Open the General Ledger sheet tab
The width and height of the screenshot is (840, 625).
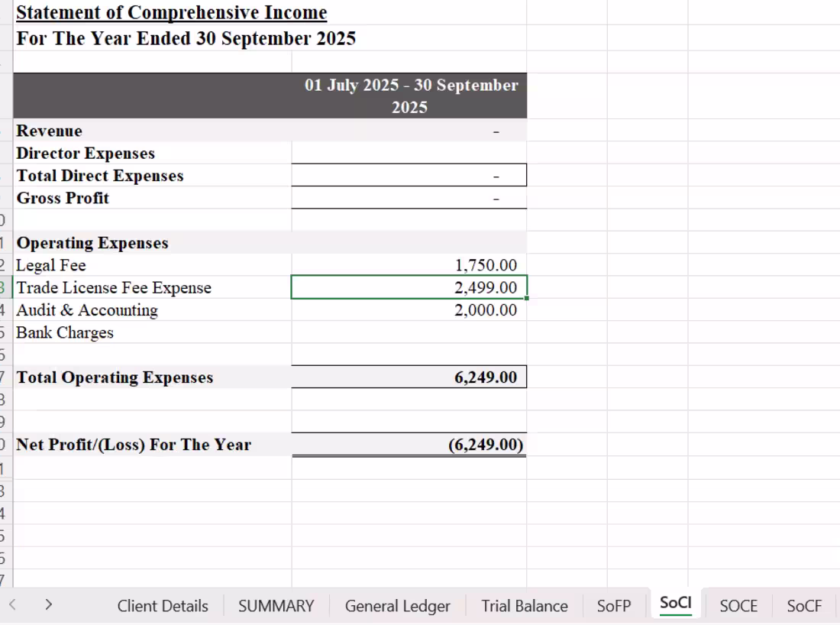point(398,606)
